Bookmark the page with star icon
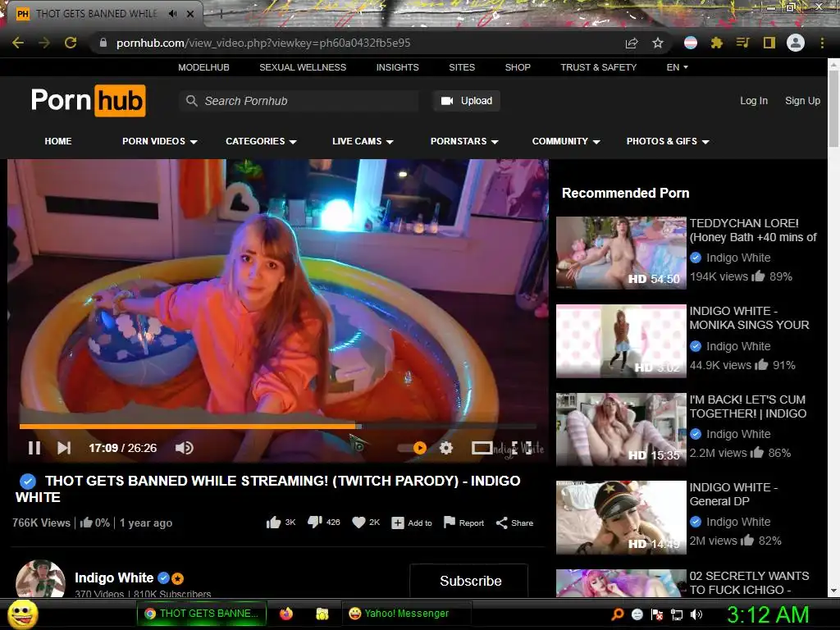 pos(658,43)
